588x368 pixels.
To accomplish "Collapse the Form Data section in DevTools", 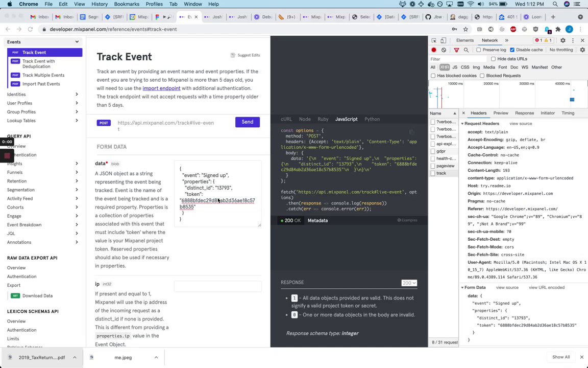I will tap(462, 288).
